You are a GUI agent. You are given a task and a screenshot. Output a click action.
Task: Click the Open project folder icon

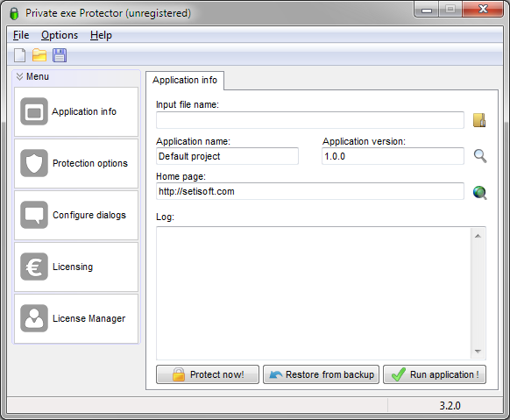39,55
